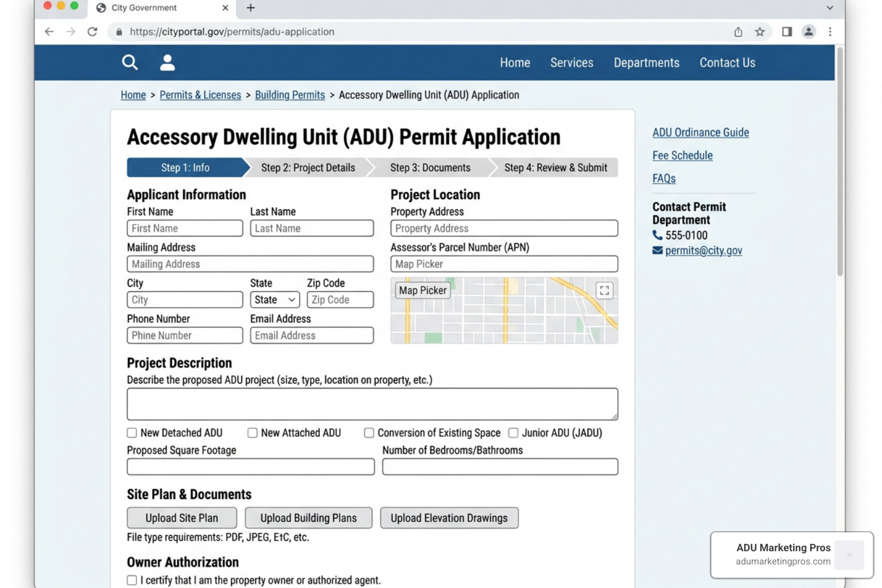Open the State dropdown
The width and height of the screenshot is (882, 588).
coord(275,300)
